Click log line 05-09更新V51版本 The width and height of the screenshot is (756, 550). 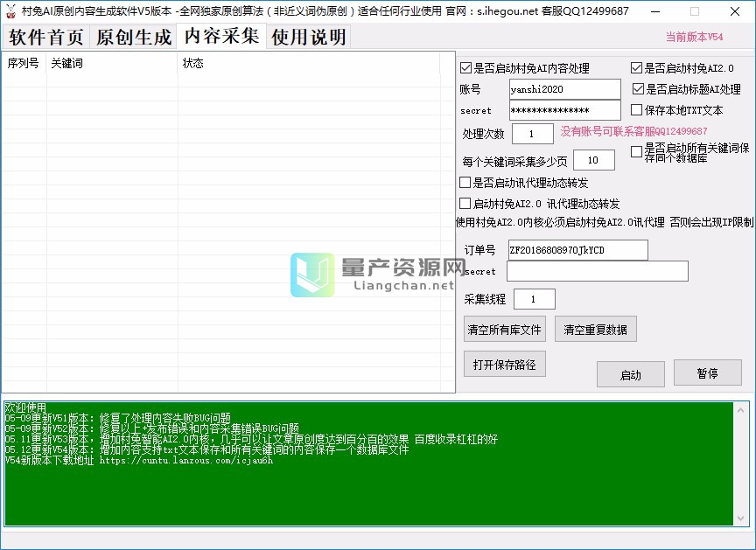[117, 418]
